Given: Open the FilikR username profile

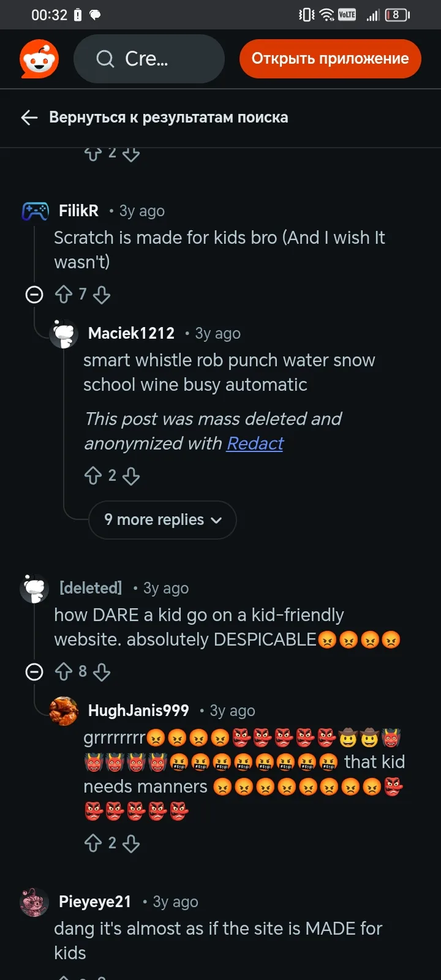Looking at the screenshot, I should (x=78, y=211).
